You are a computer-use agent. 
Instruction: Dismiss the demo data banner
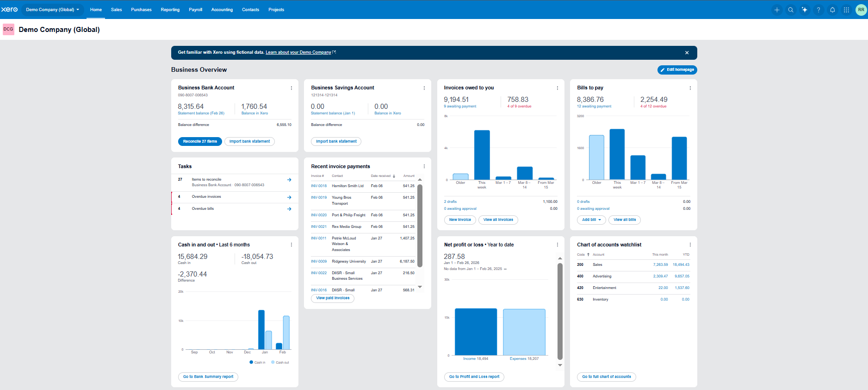point(687,53)
